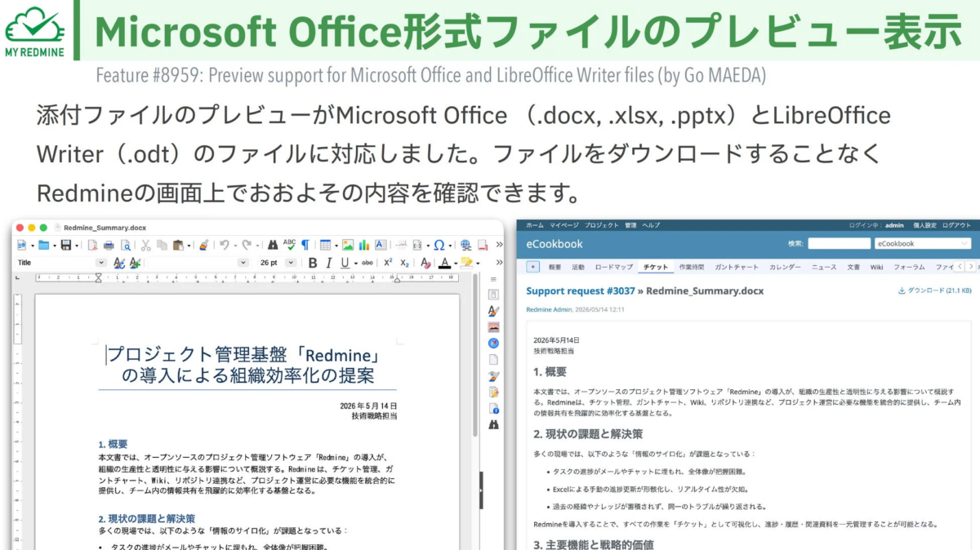This screenshot has height=550, width=980.
Task: Click the ログアウト link in Redmine
Action: (x=956, y=225)
